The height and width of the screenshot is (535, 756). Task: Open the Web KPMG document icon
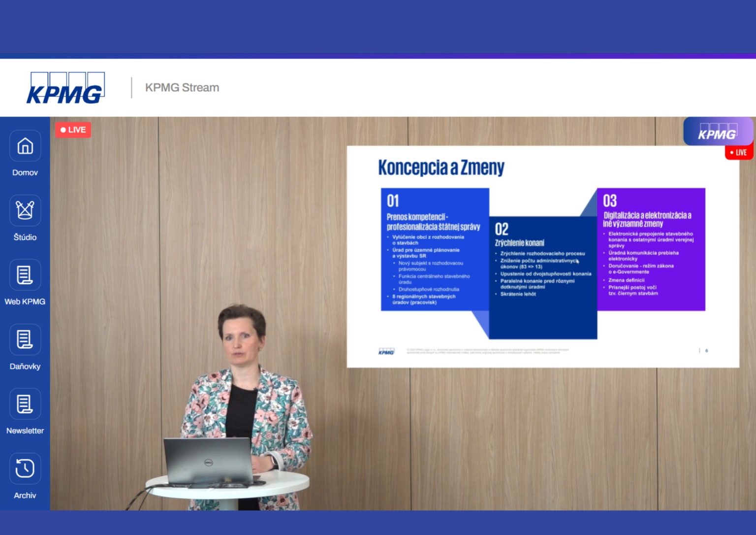click(x=25, y=275)
